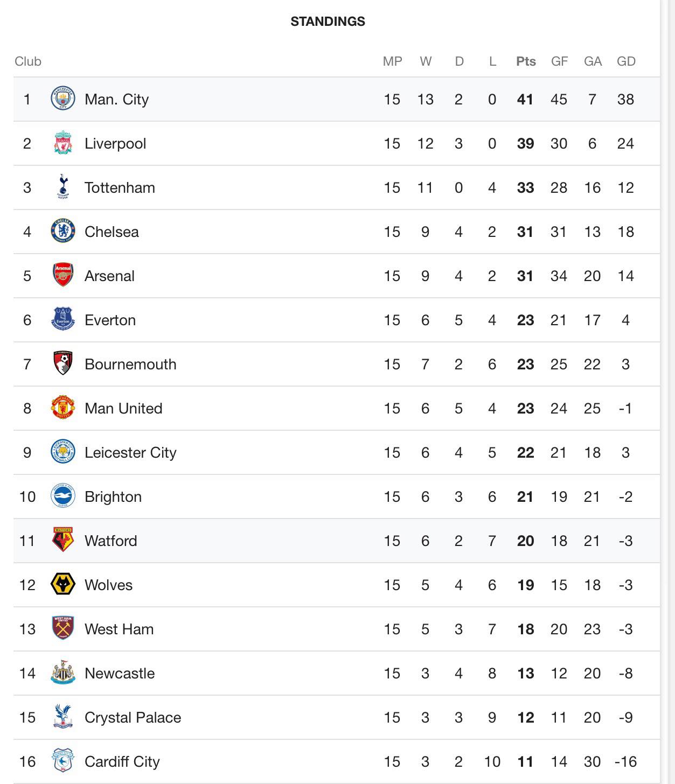Select the Brighton team name

pyautogui.click(x=113, y=496)
